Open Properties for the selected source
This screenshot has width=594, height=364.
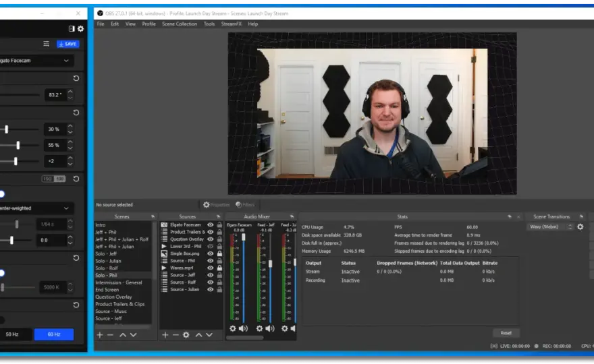coord(217,205)
